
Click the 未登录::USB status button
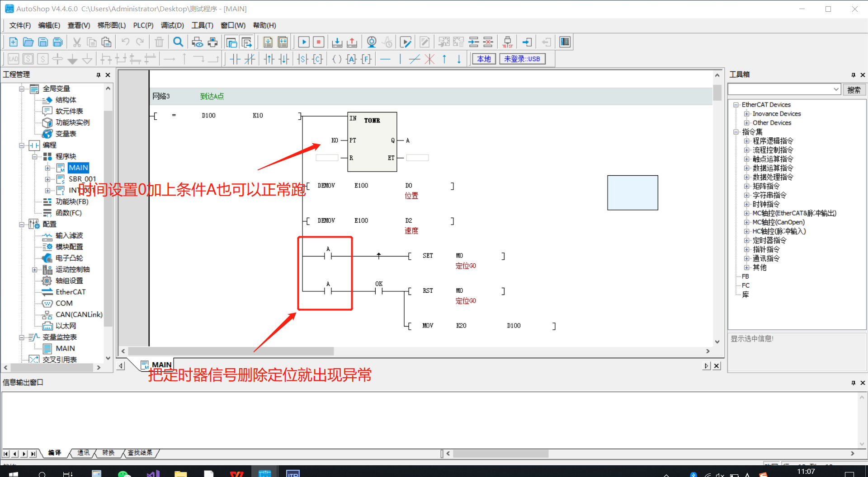(x=522, y=59)
